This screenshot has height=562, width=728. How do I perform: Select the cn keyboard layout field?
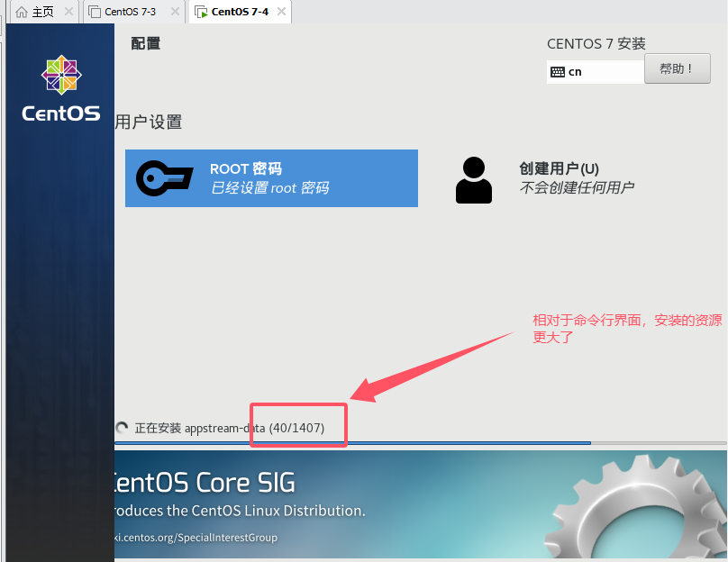coord(596,72)
